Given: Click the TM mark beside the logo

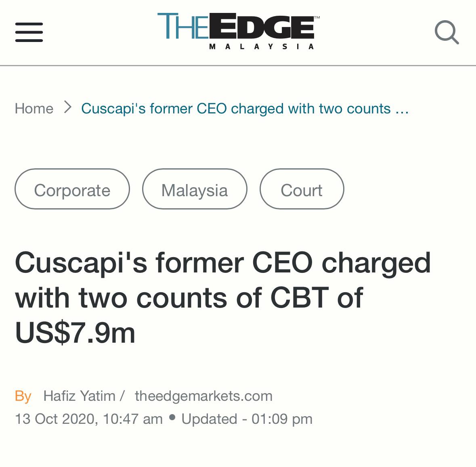Looking at the screenshot, I should pos(317,18).
